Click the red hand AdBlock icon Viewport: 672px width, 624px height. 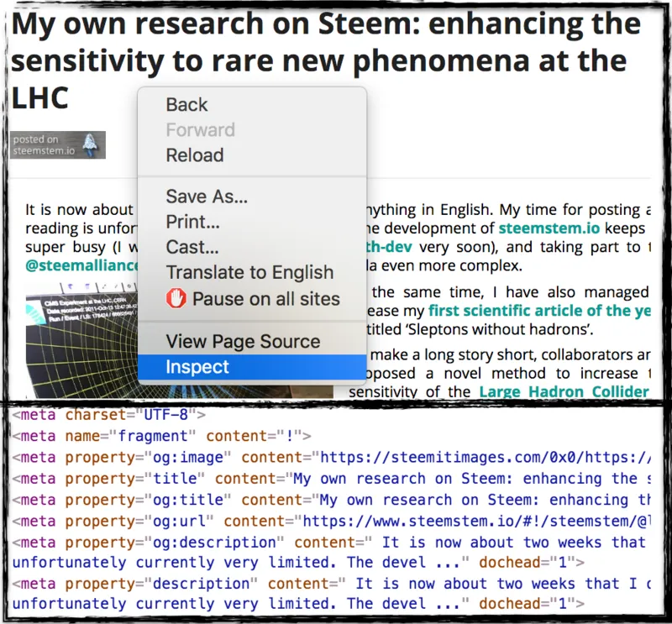pyautogui.click(x=176, y=298)
